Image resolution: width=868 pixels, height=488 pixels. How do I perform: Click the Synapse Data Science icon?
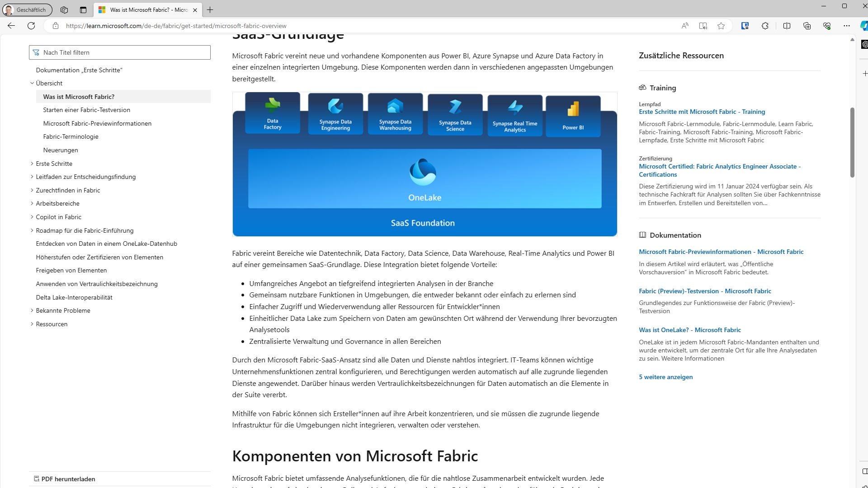(x=455, y=113)
